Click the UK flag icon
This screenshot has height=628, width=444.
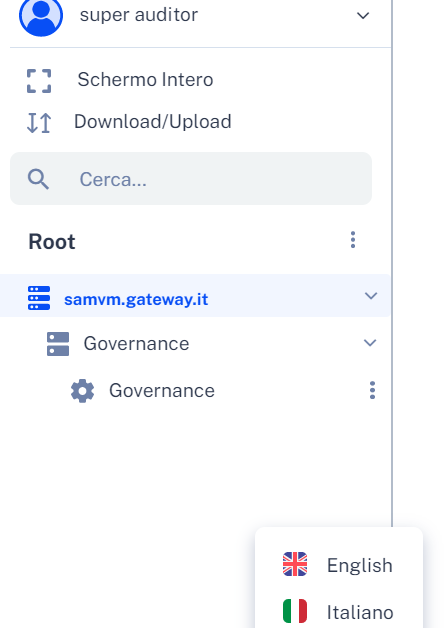pos(295,564)
